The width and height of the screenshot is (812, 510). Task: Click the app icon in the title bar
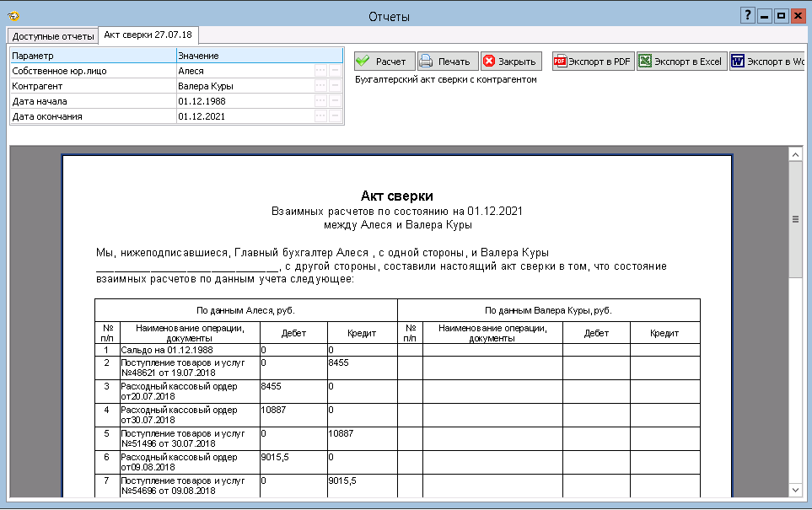13,16
